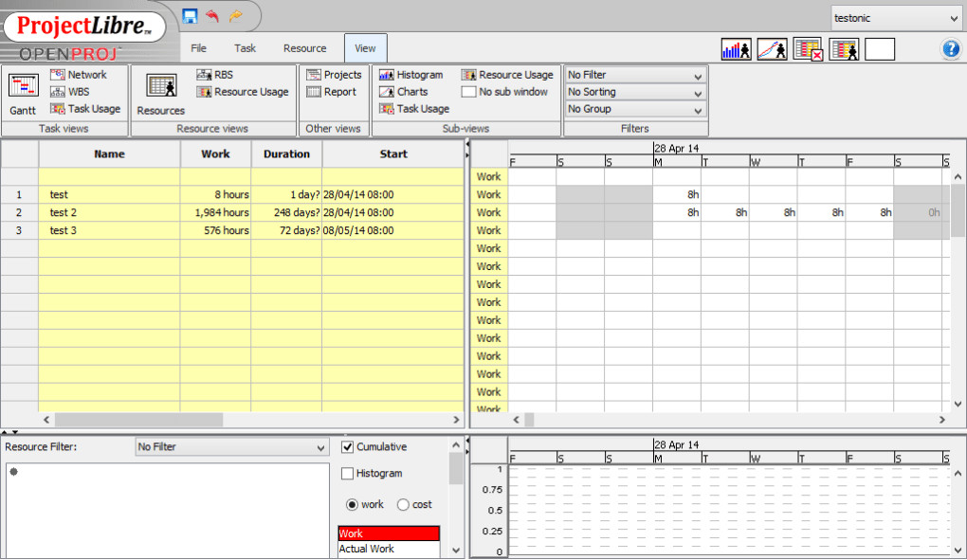
Task: Open the Projects view
Action: (x=334, y=75)
